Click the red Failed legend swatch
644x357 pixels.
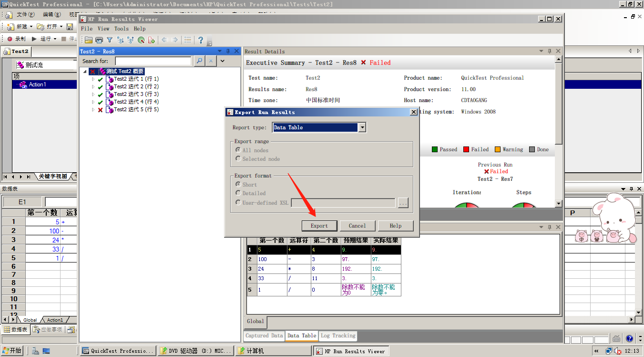point(466,149)
